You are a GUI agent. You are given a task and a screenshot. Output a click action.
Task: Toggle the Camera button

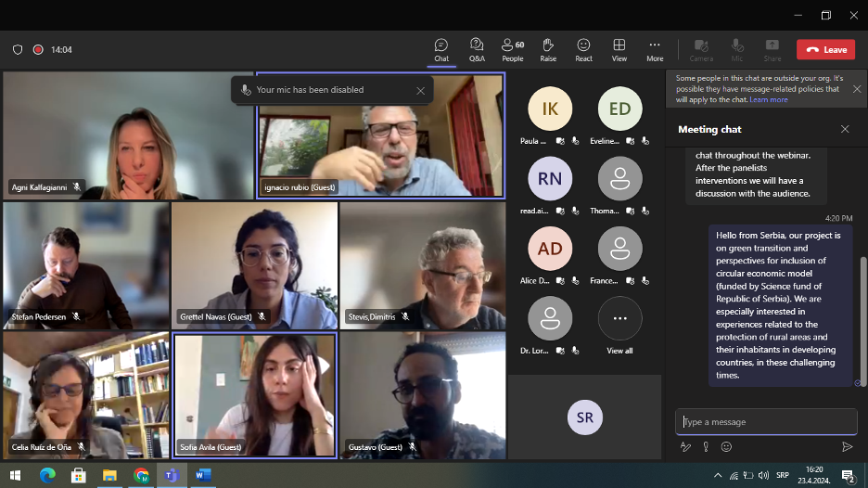tap(701, 49)
